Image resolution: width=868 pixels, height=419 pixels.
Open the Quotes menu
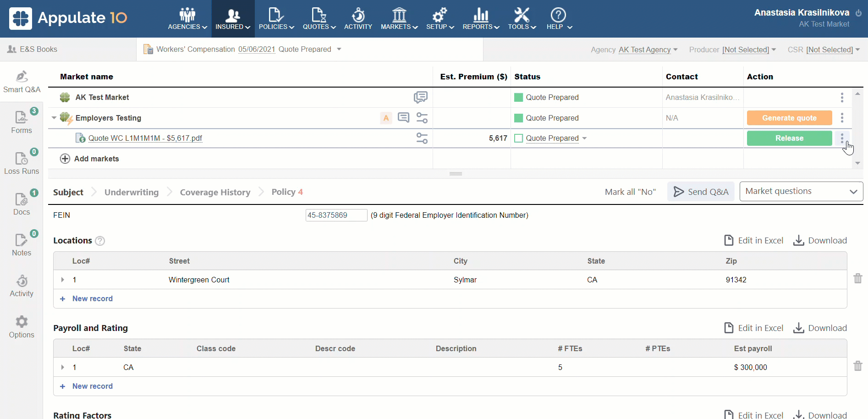(x=319, y=19)
